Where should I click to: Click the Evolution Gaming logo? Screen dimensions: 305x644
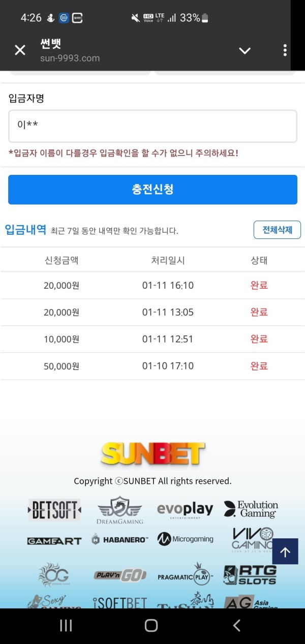point(251,509)
